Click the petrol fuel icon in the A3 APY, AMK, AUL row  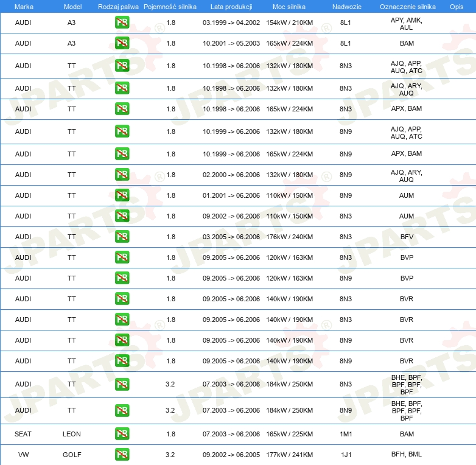point(122,23)
